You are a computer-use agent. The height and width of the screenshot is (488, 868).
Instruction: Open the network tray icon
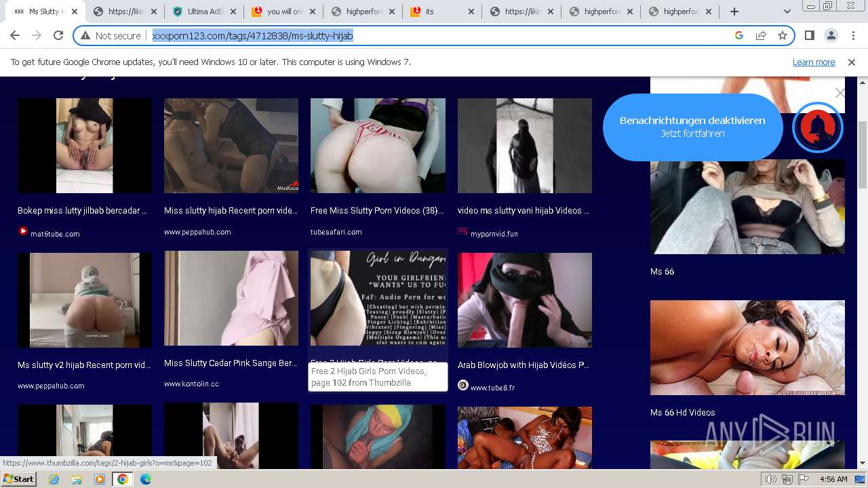tap(787, 479)
